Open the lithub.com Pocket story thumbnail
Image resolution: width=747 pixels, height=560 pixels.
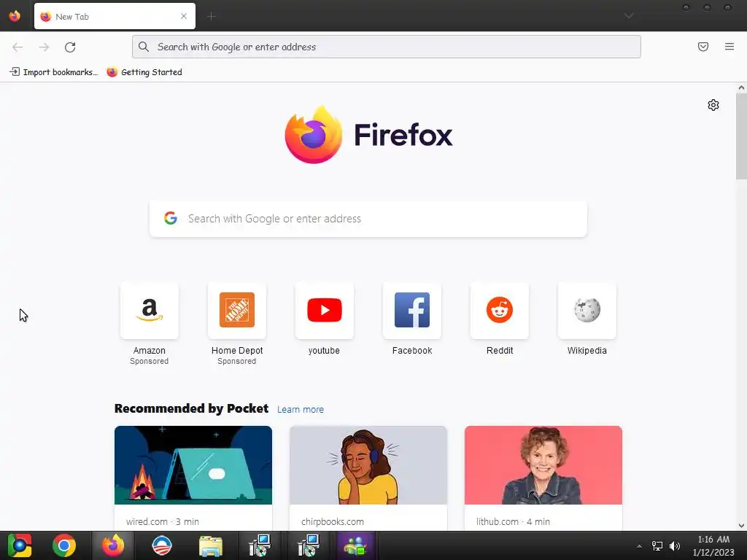pyautogui.click(x=543, y=465)
